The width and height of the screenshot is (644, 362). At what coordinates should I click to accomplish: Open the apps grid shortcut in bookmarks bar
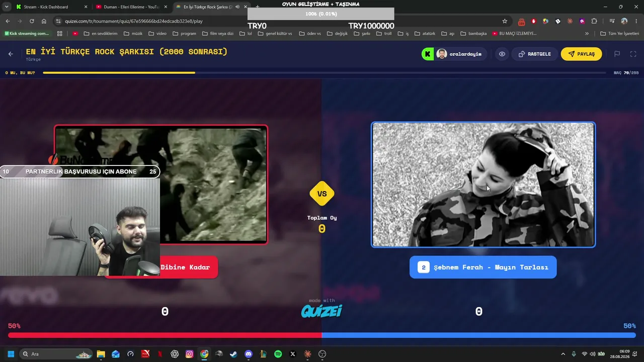(x=59, y=34)
